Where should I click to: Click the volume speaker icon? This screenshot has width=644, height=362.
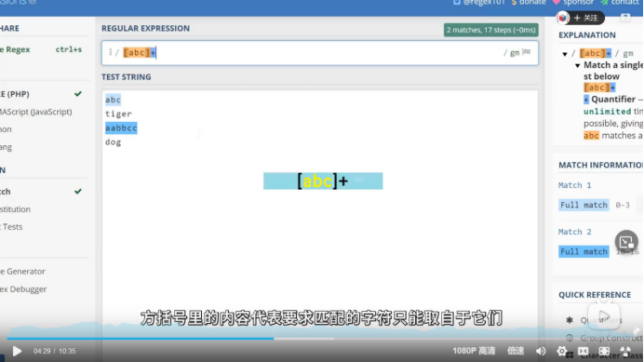tap(541, 351)
